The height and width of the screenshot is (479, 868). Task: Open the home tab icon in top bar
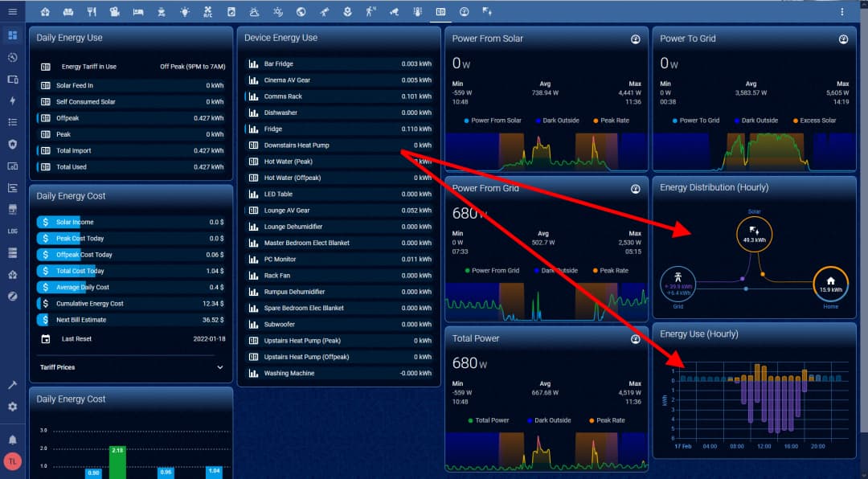click(45, 12)
